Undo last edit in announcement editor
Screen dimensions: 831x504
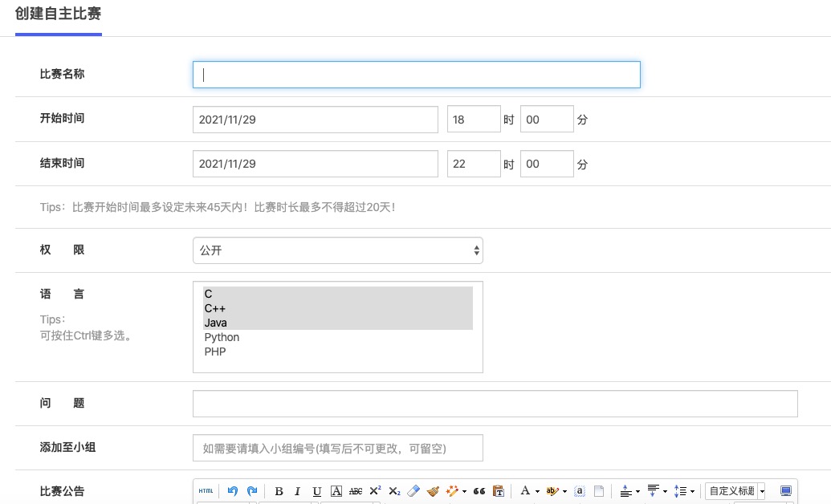pos(232,490)
